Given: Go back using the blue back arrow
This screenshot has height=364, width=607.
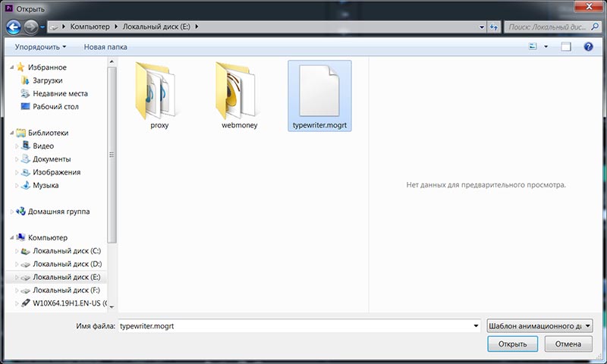Looking at the screenshot, I should coord(14,27).
